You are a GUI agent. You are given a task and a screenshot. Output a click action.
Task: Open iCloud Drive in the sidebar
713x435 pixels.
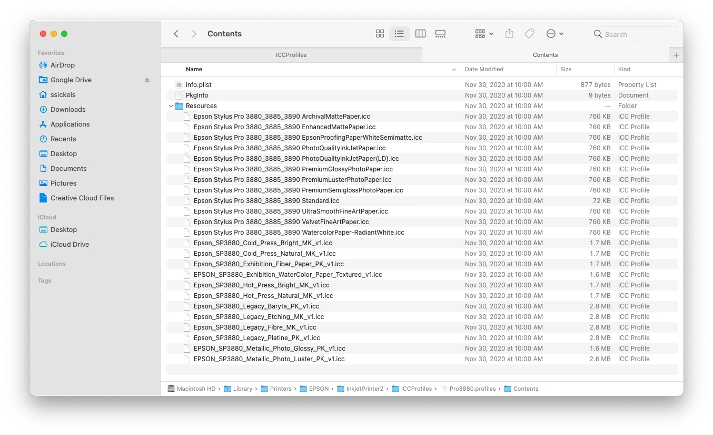70,245
